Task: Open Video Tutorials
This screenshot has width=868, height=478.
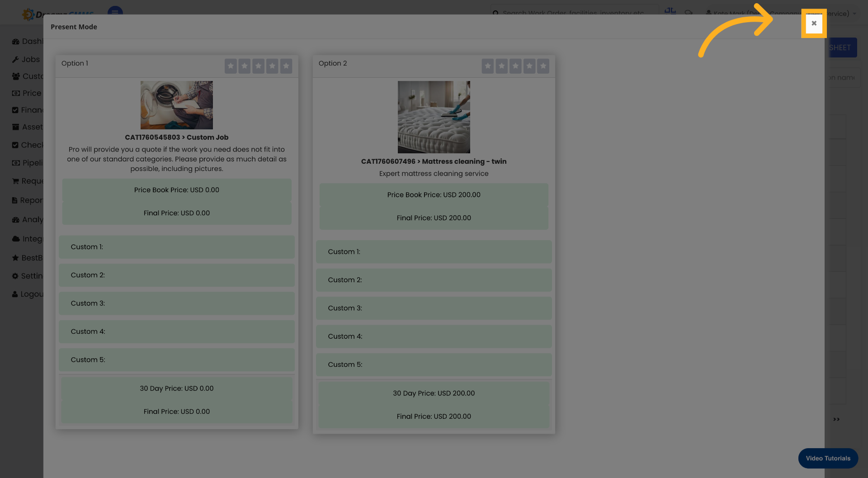Action: (828, 458)
